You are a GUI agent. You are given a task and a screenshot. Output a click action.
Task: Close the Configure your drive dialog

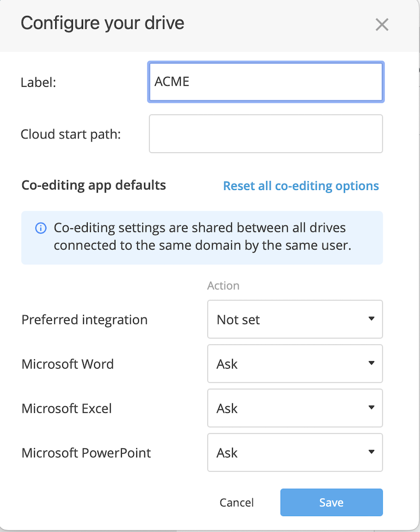[x=382, y=24]
